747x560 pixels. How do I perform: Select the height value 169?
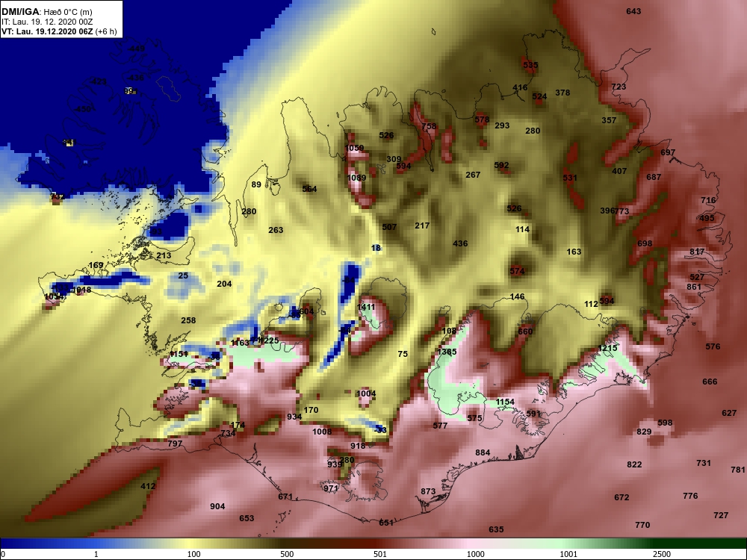[x=96, y=265]
